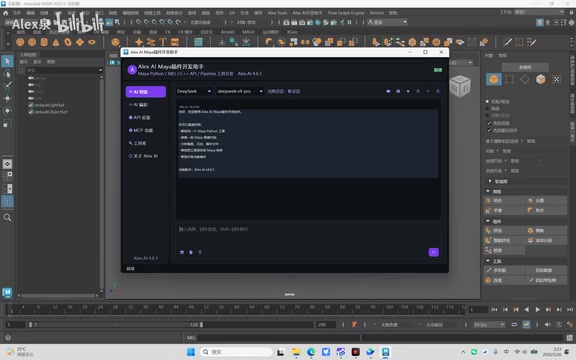
Task: Switch to the XGen shelf tab
Action: click(292, 32)
